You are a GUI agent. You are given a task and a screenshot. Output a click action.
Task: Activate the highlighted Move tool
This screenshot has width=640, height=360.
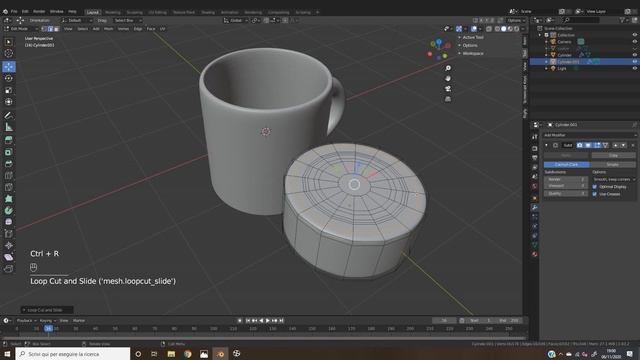pyautogui.click(x=9, y=67)
